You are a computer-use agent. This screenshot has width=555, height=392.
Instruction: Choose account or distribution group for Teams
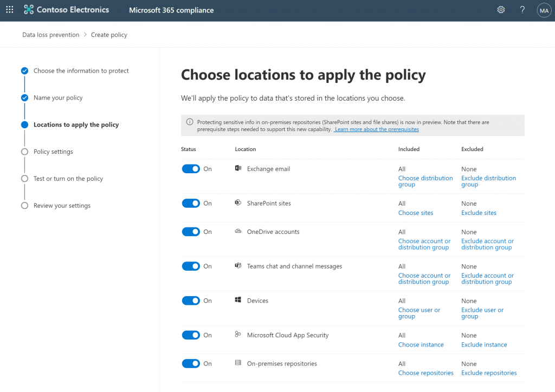pyautogui.click(x=424, y=278)
